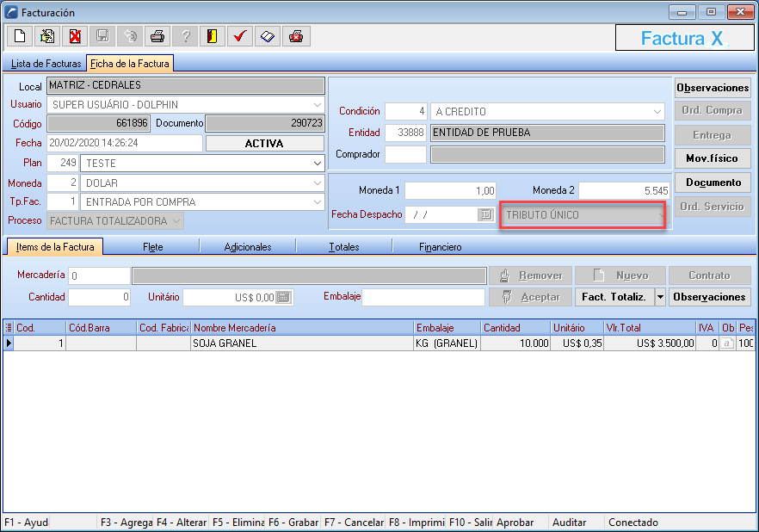
Task: Click the top Observaciones button
Action: [x=713, y=88]
